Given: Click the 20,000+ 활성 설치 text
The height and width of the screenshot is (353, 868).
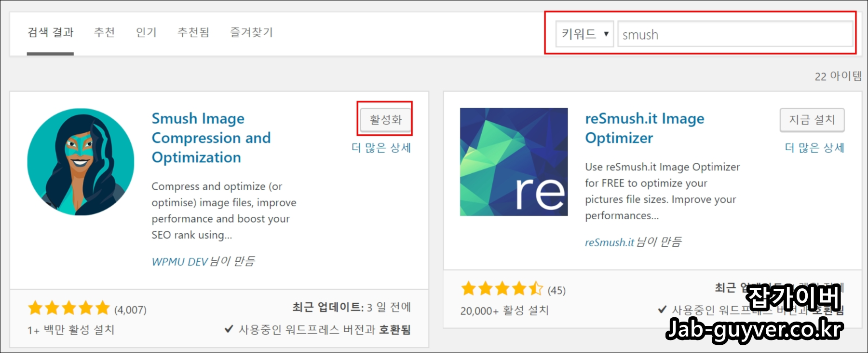Looking at the screenshot, I should click(x=504, y=311).
